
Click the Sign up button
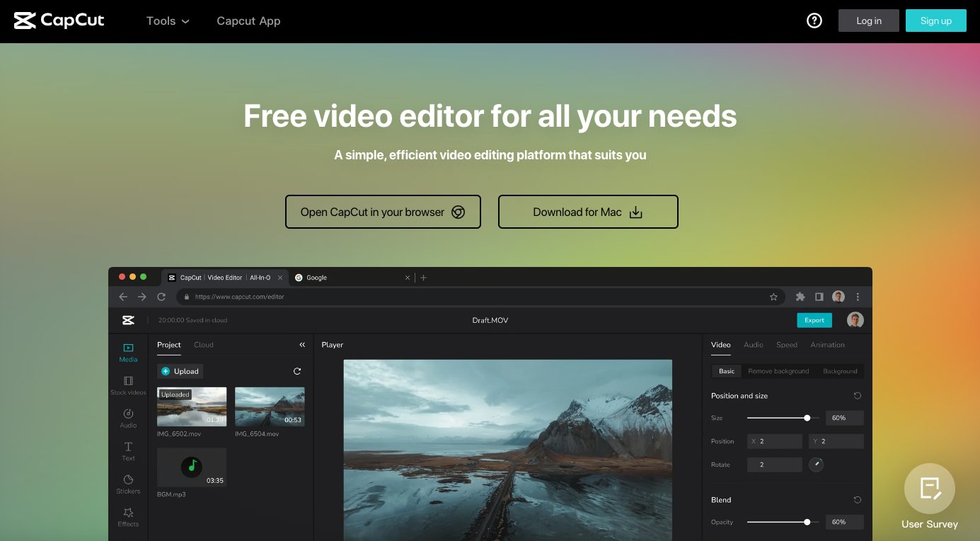tap(936, 21)
